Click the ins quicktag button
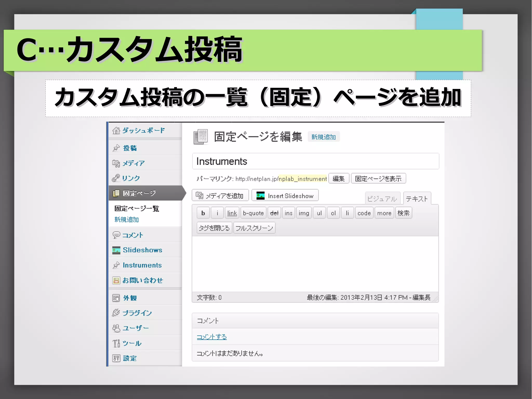Image resolution: width=532 pixels, height=399 pixels. pyautogui.click(x=288, y=213)
